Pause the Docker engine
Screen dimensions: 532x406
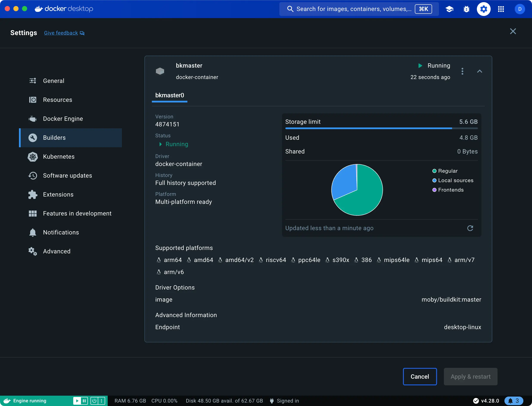click(x=84, y=401)
